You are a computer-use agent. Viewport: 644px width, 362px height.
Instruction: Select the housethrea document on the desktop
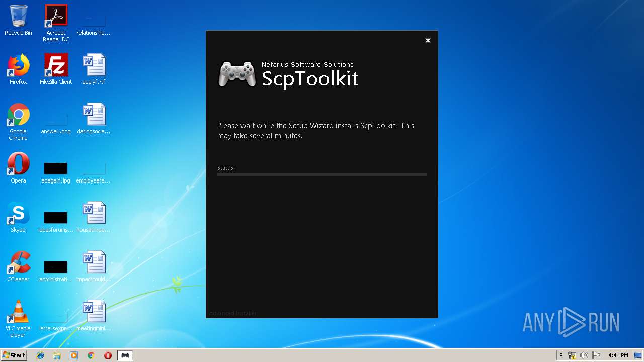(x=94, y=217)
